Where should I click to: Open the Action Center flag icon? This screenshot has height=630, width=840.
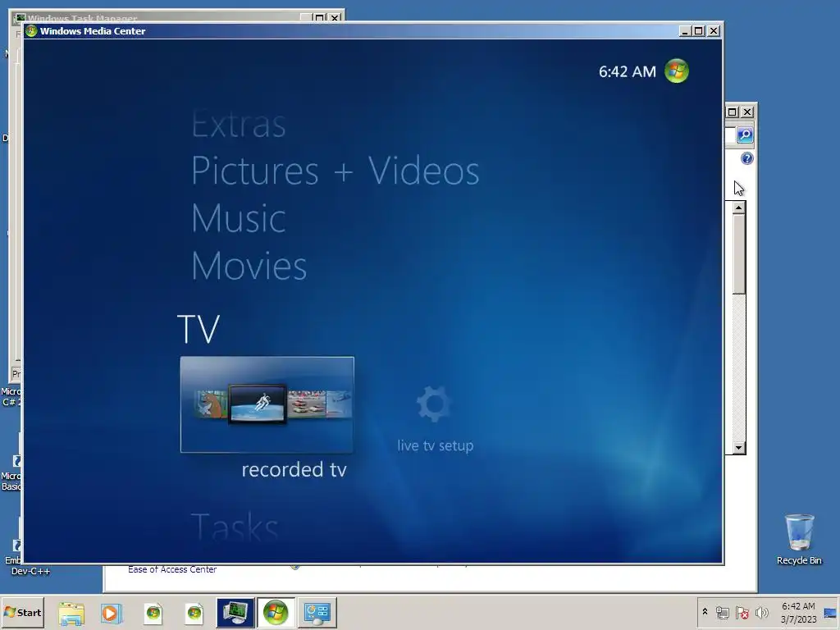(x=742, y=612)
